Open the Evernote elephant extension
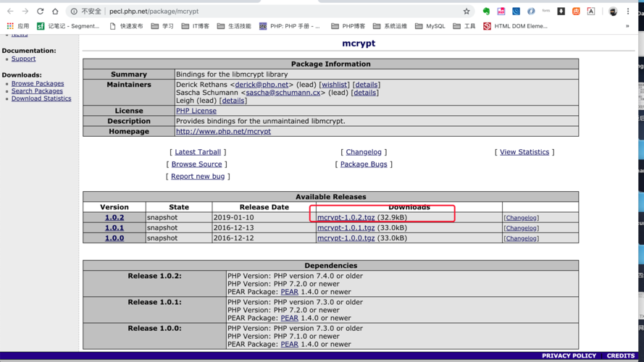The image size is (644, 362). click(486, 12)
